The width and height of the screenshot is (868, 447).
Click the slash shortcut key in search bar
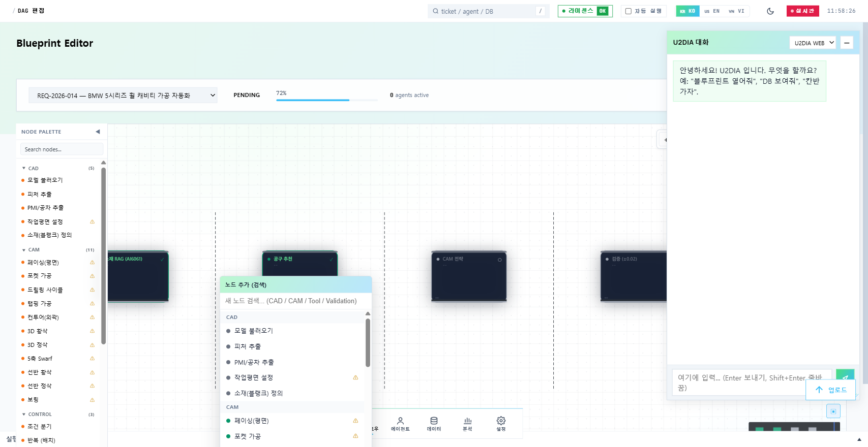click(x=540, y=11)
